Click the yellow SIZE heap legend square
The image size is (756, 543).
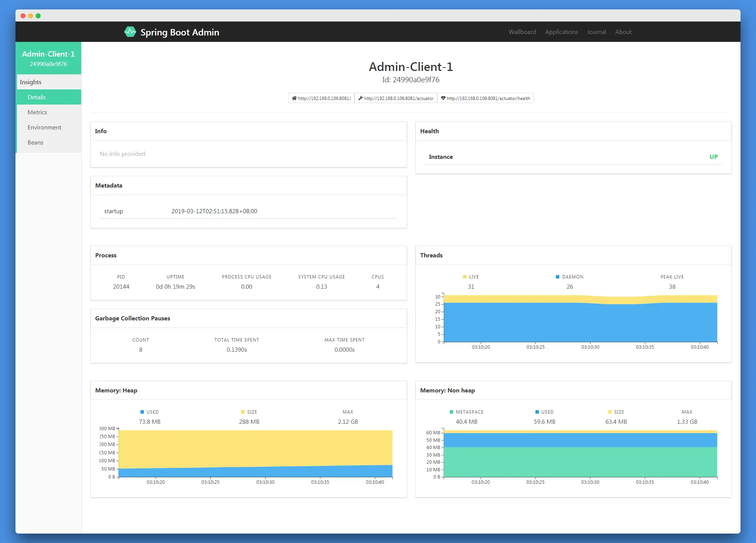[x=243, y=412]
